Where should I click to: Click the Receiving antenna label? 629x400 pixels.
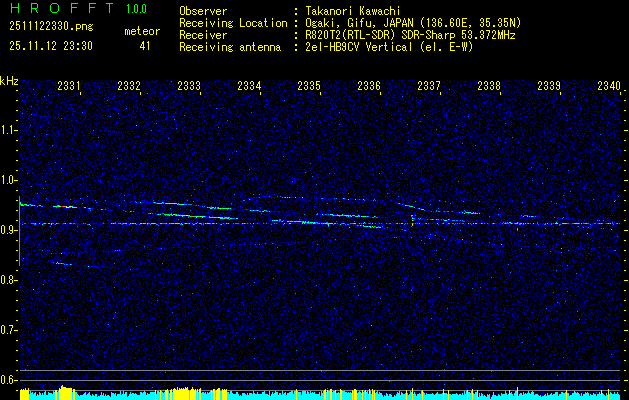(230, 47)
